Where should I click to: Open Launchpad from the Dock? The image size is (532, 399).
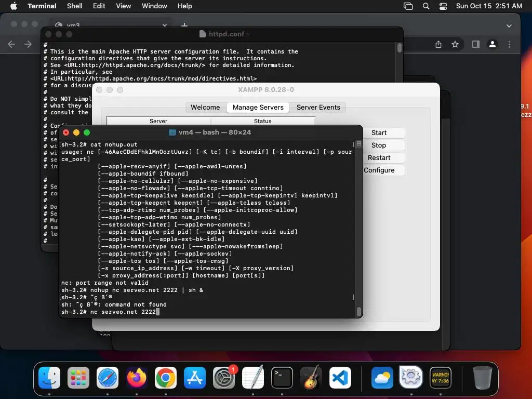point(78,378)
